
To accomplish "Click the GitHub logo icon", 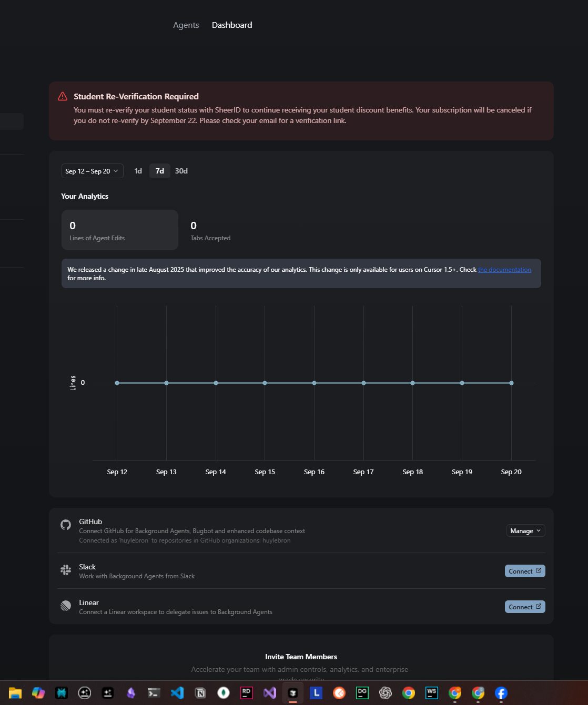I will 66,525.
